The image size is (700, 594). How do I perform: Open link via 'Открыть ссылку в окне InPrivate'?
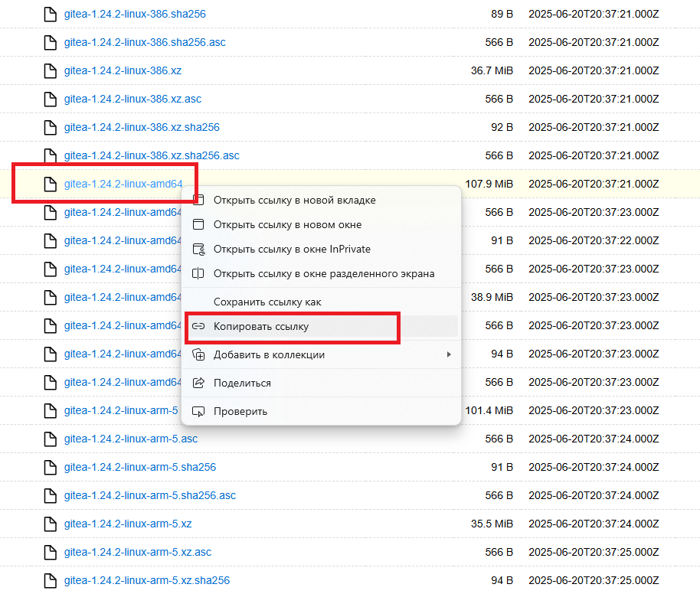coord(321,249)
